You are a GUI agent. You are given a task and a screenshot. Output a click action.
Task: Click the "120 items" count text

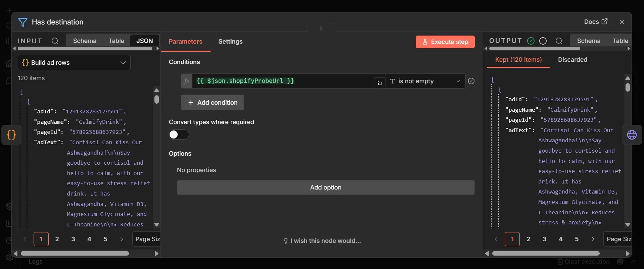(x=31, y=78)
